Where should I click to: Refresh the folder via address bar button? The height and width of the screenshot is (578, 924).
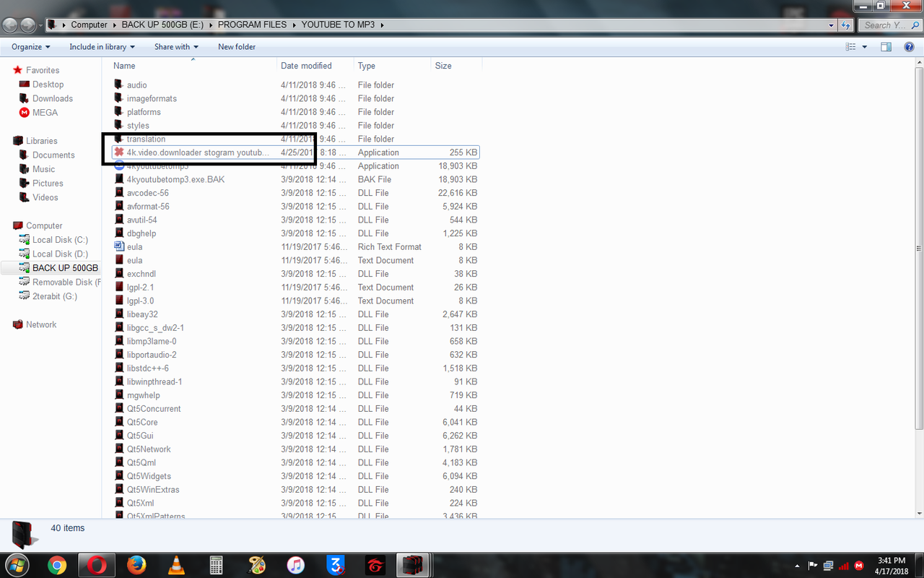click(x=846, y=25)
